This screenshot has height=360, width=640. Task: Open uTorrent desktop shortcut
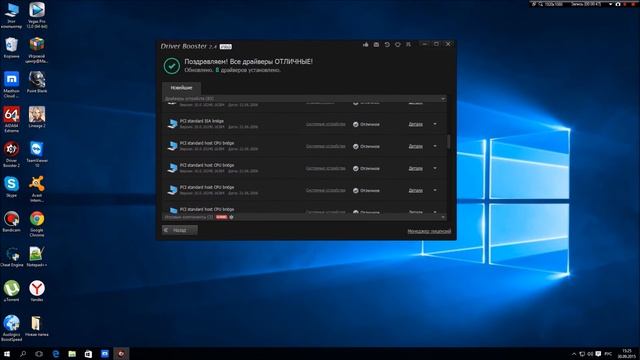[x=11, y=291]
